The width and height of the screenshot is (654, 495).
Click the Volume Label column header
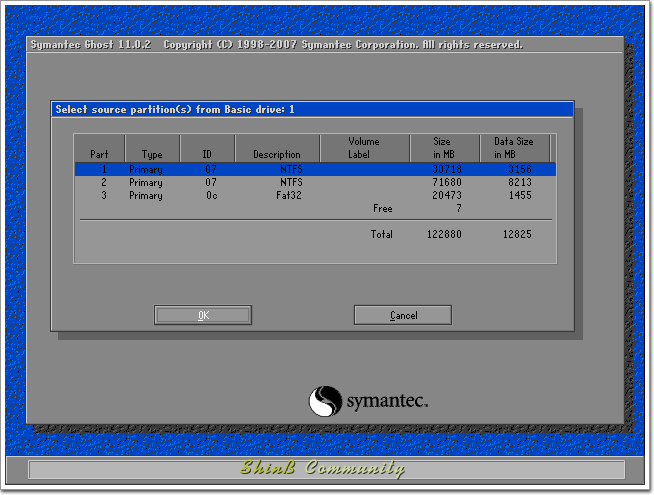coord(364,148)
